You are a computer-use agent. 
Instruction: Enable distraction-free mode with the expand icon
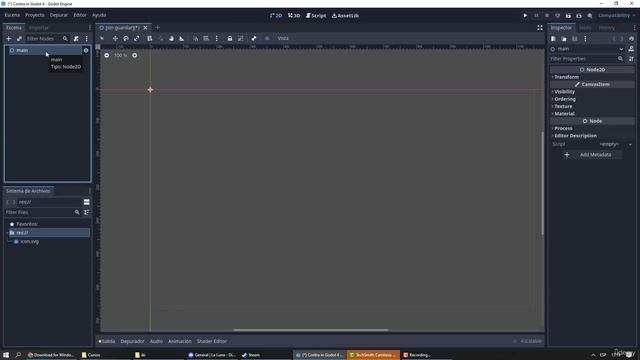pyautogui.click(x=540, y=28)
